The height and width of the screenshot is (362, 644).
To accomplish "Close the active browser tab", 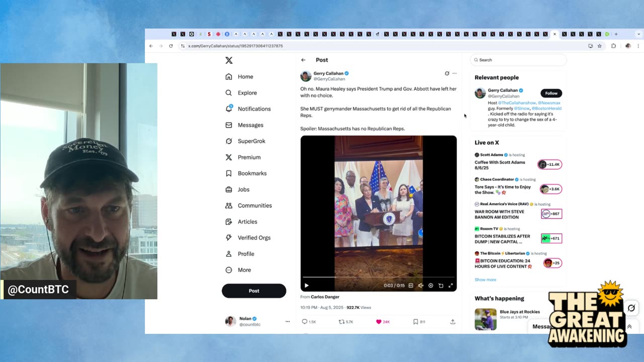I will [554, 34].
